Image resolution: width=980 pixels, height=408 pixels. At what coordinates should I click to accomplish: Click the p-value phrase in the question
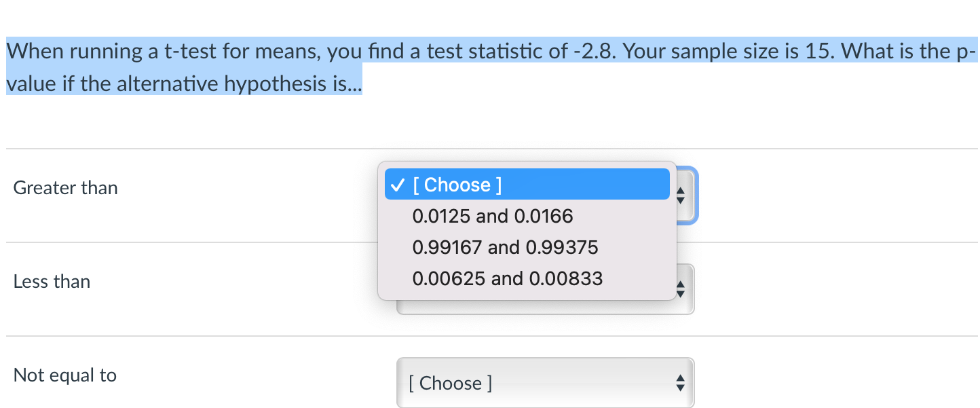tap(962, 51)
